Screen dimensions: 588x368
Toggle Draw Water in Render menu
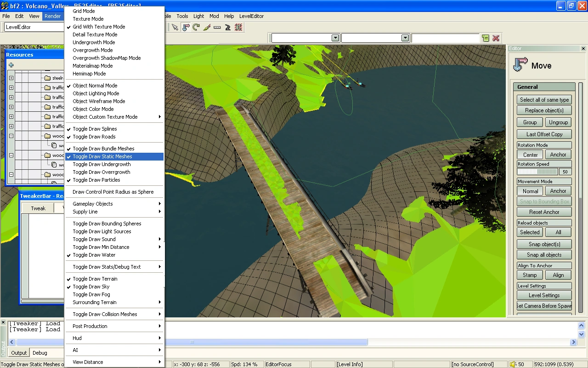point(94,255)
